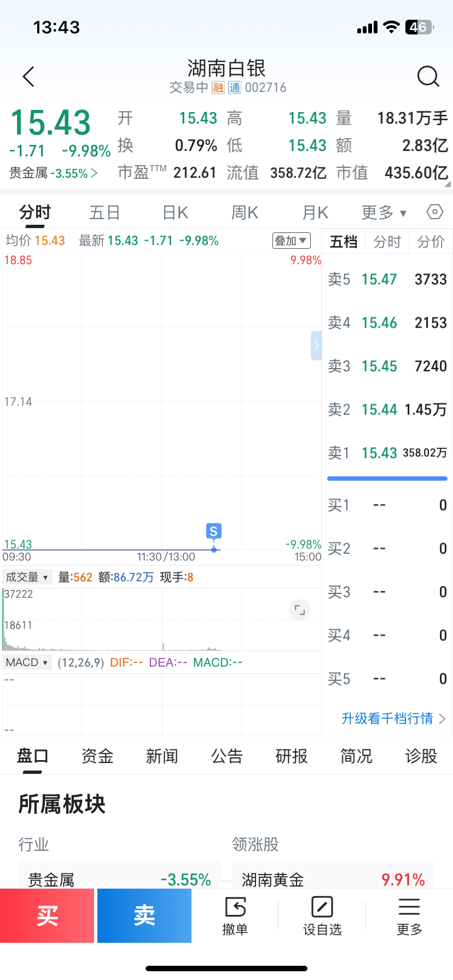Switch to the 分价 price distribution tab

pos(431,242)
